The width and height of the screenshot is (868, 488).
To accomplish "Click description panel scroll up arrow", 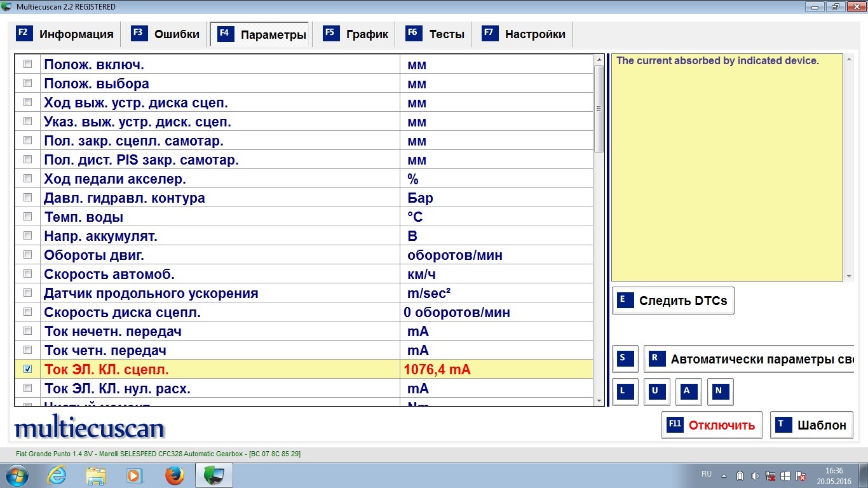I will (x=850, y=60).
